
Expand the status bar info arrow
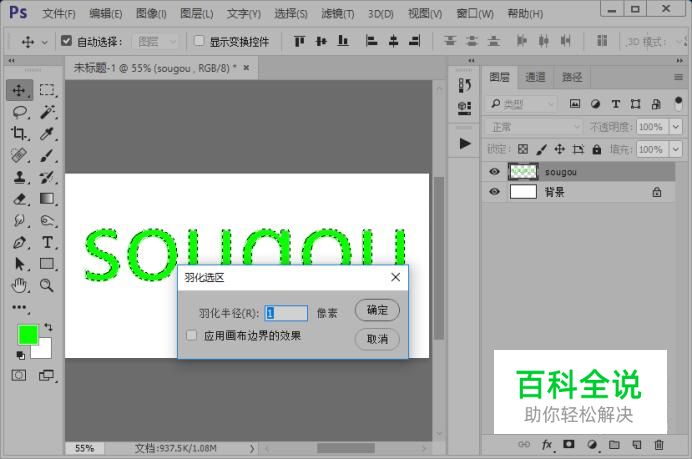(252, 449)
